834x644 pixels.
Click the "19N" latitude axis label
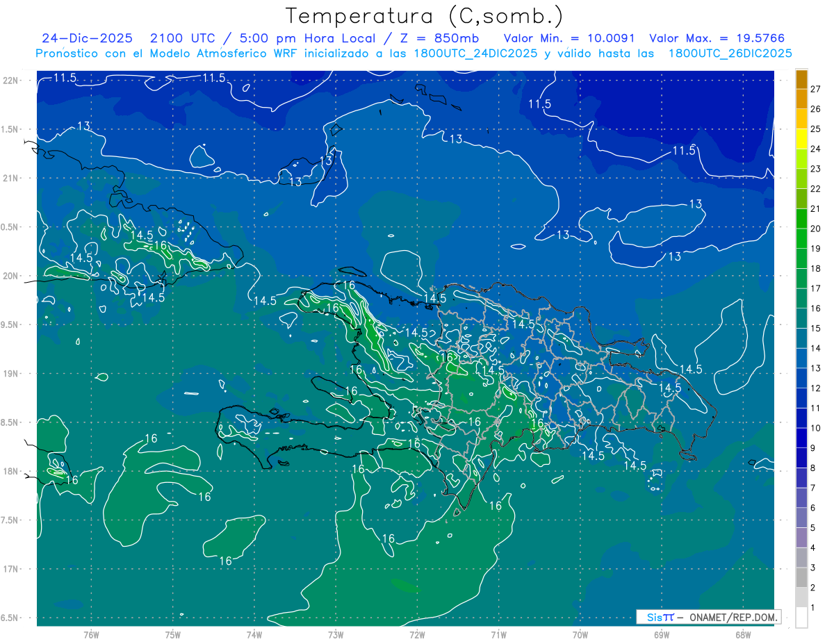[10, 374]
